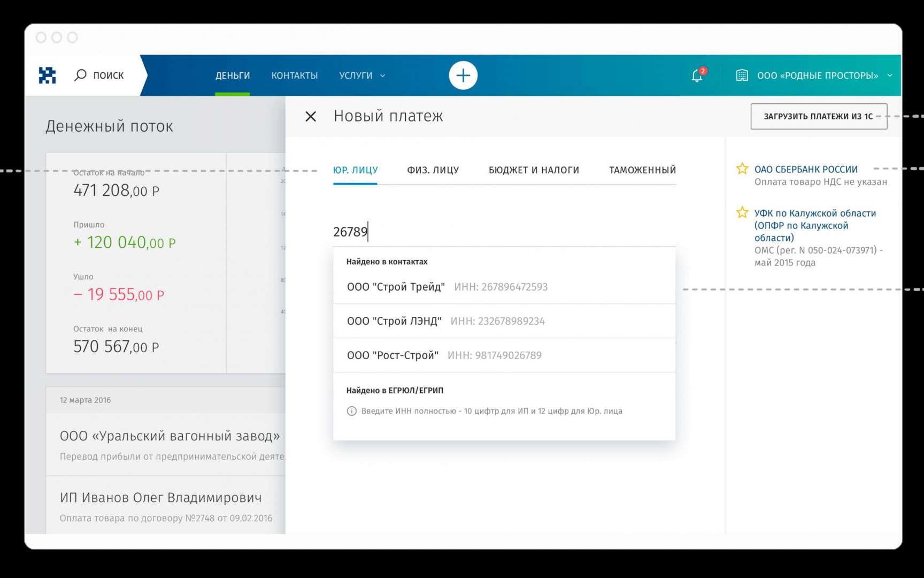924x578 pixels.
Task: Click Денежный поток heading
Action: (x=109, y=126)
